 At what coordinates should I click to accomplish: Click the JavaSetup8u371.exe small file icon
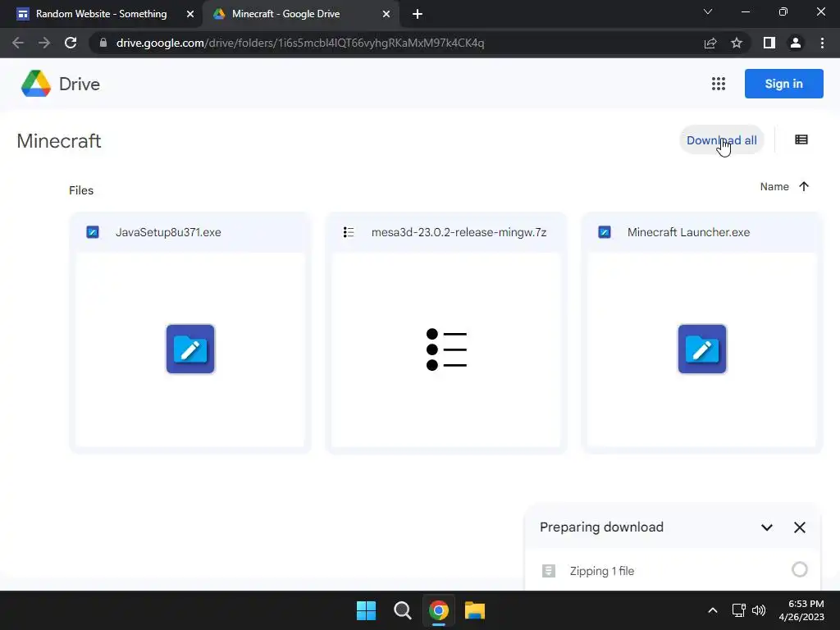[x=93, y=232]
